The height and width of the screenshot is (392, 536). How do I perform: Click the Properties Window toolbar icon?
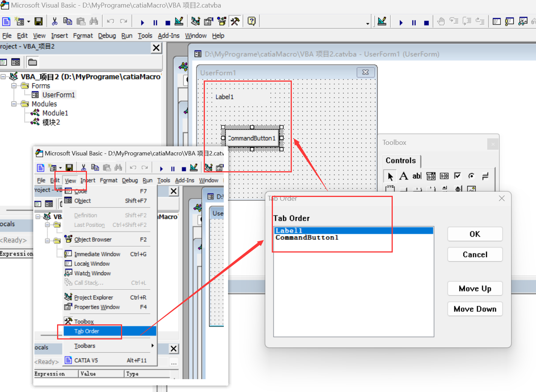tap(209, 22)
